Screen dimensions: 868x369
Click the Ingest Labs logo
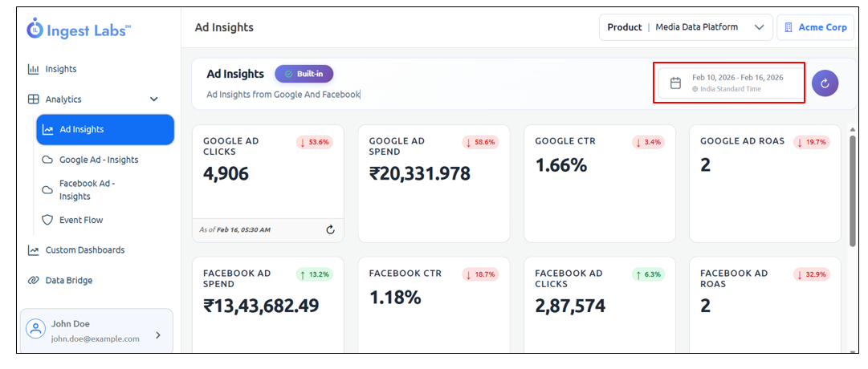coord(79,30)
